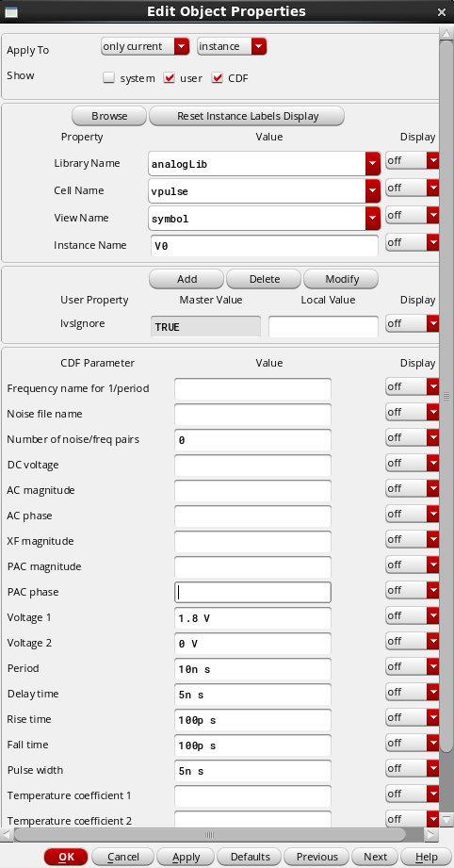Screen dimensions: 454x868
Task: Enable the system checkbox
Action: (x=109, y=78)
